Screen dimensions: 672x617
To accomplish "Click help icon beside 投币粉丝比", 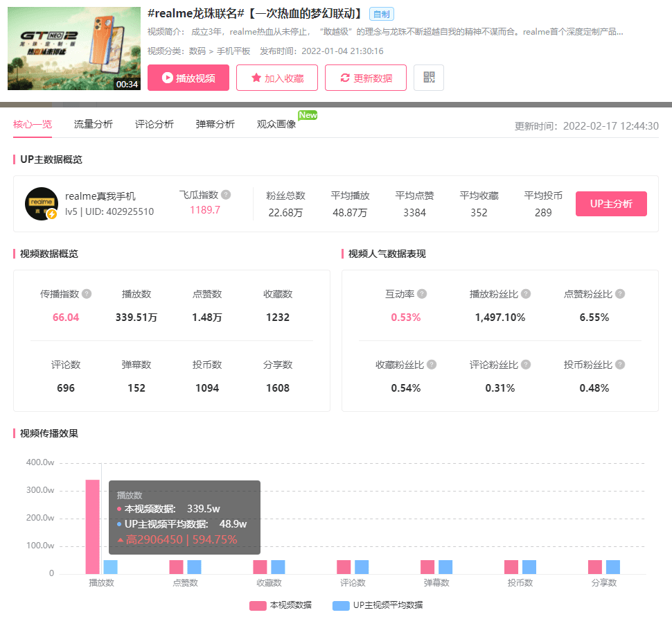I will click(620, 365).
